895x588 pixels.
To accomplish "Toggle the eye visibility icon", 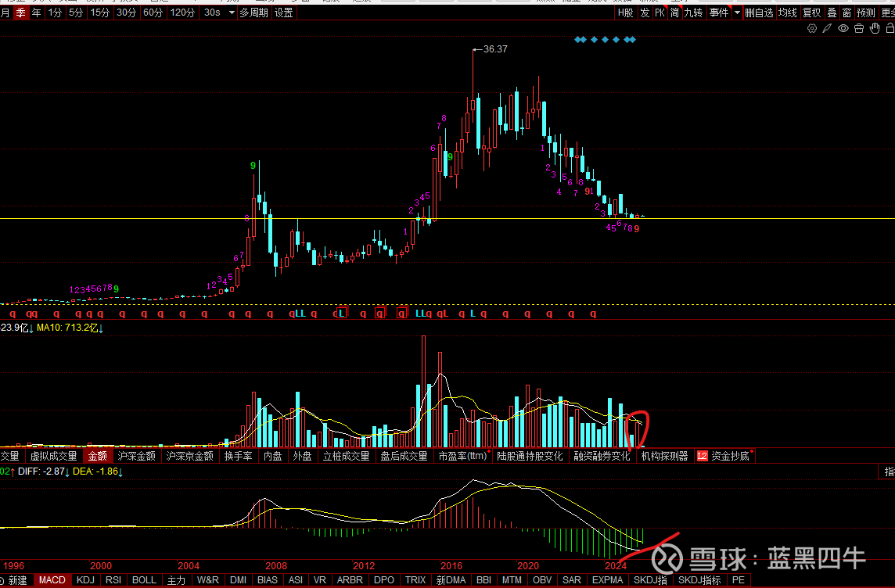I will coord(843,28).
